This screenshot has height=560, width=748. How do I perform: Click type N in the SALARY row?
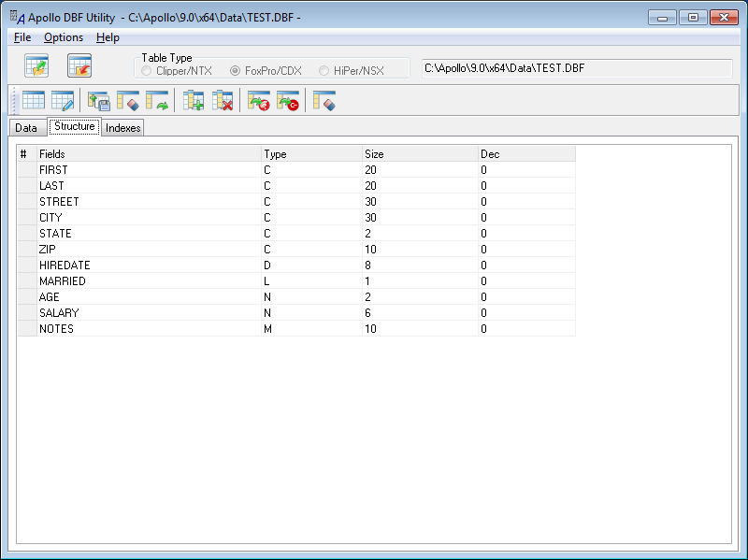click(x=267, y=313)
